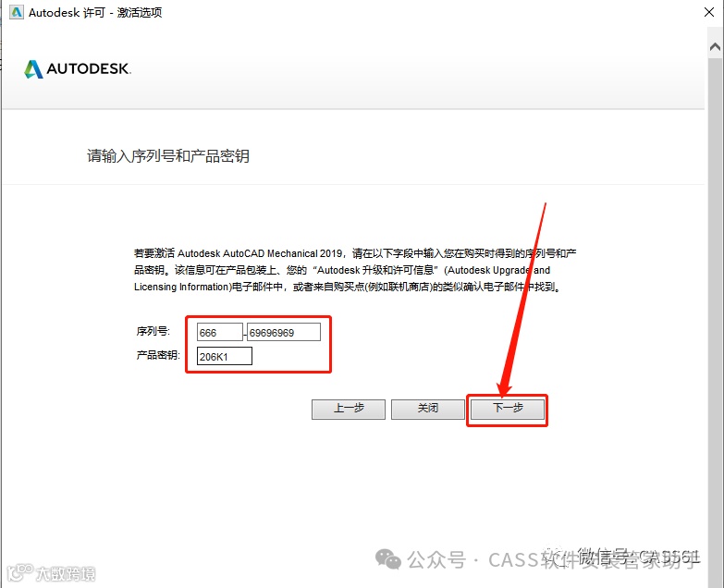Image resolution: width=724 pixels, height=588 pixels.
Task: Close the Autodesk license window with X
Action: tap(709, 12)
